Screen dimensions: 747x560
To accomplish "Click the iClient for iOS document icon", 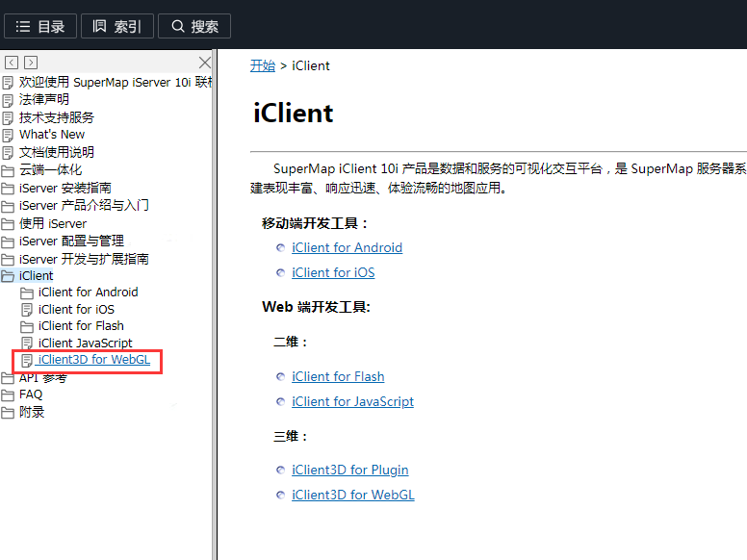I will pos(27,310).
